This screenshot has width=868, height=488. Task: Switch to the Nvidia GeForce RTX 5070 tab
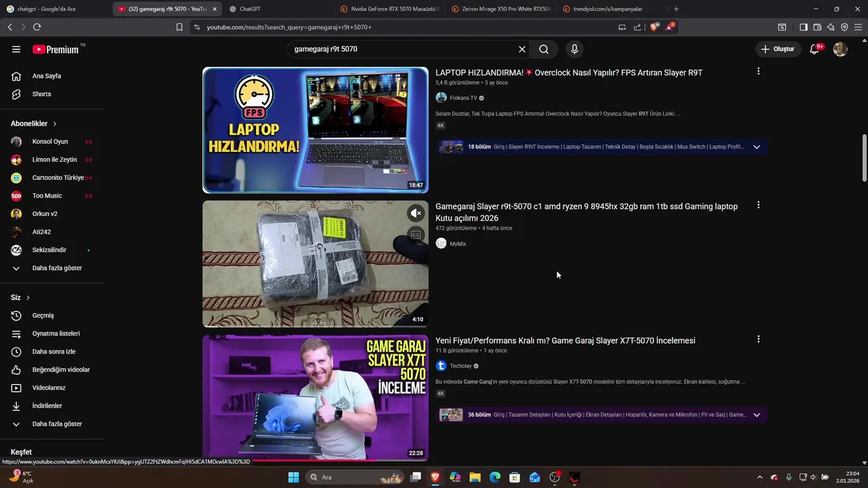[x=390, y=9]
